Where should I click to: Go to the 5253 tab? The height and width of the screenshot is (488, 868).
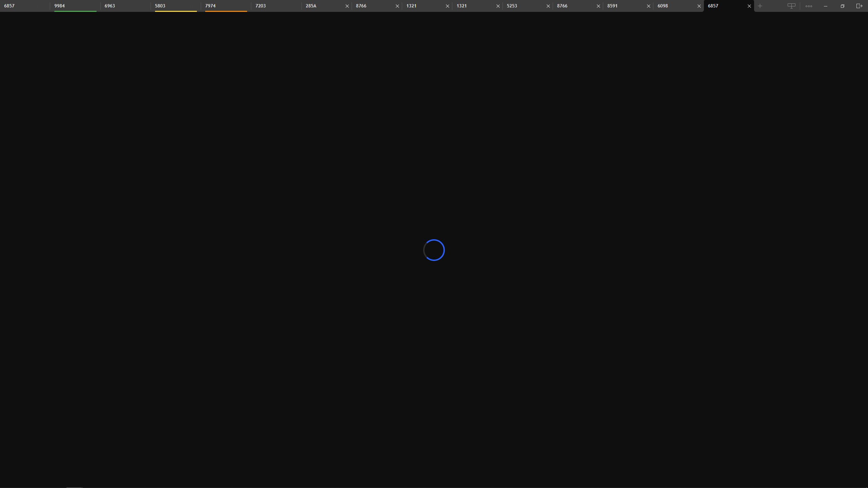pos(524,6)
